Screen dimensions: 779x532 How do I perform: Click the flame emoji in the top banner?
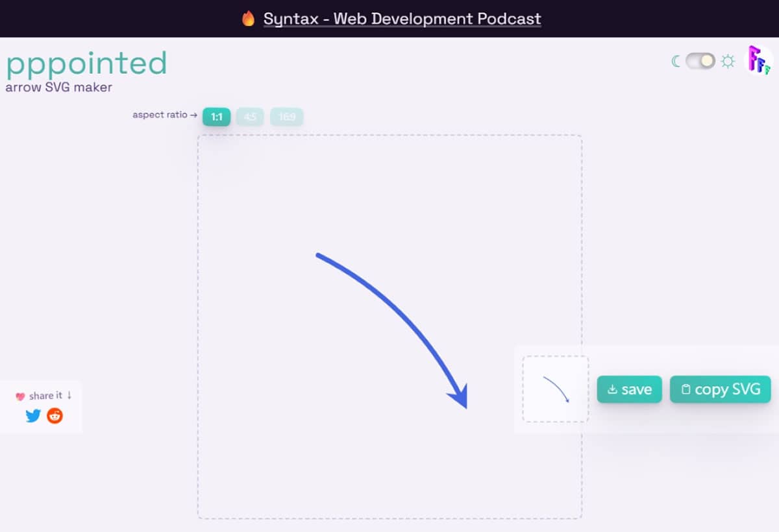tap(250, 18)
